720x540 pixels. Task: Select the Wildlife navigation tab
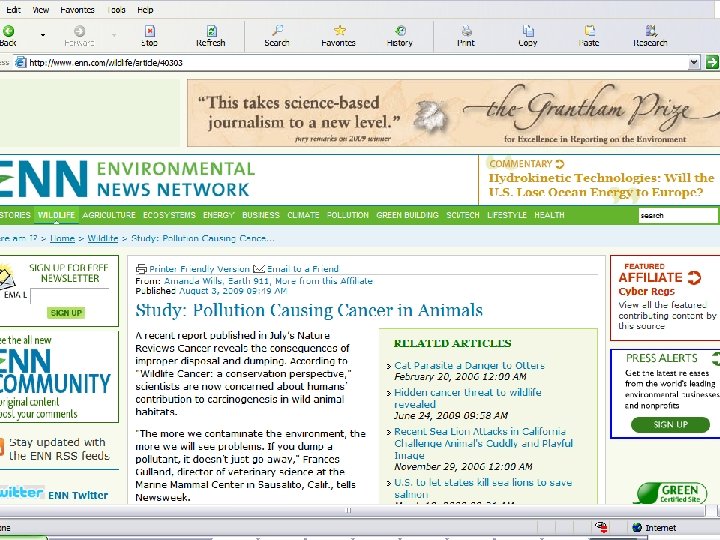click(x=56, y=215)
